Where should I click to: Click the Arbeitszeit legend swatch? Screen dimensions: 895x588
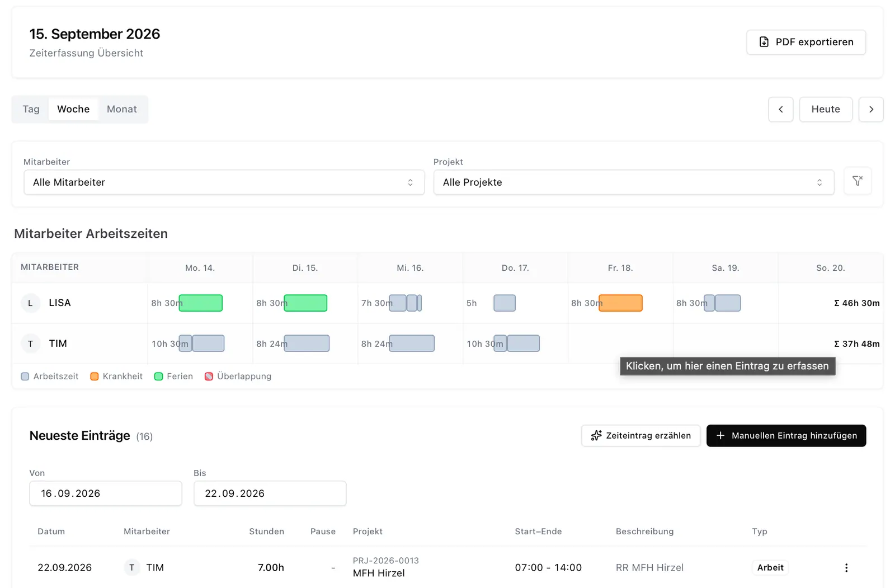(25, 377)
